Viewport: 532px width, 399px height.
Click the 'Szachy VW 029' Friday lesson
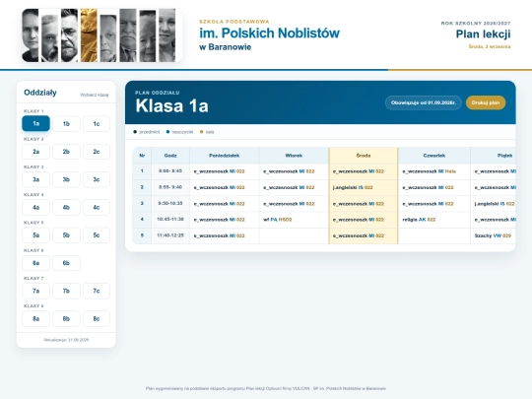click(493, 235)
